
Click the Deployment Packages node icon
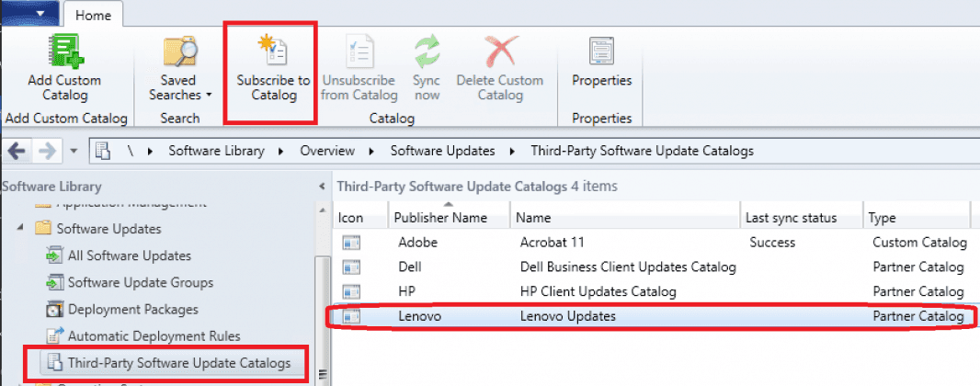pyautogui.click(x=55, y=309)
